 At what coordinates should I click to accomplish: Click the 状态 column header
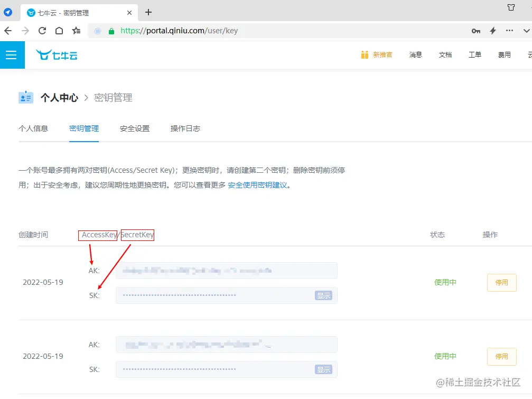(x=437, y=235)
